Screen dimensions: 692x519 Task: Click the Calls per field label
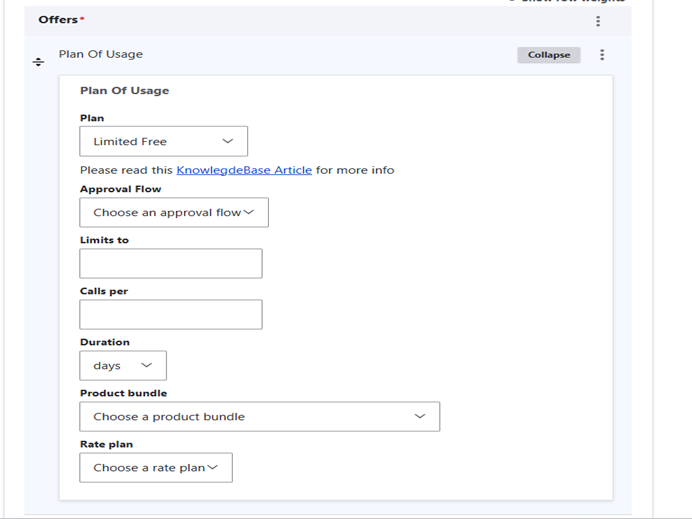coord(104,291)
